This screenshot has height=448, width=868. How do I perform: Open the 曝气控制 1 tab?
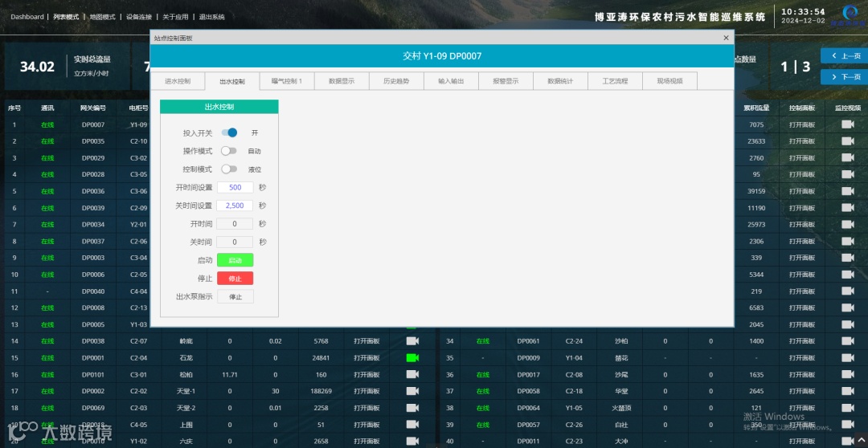pos(287,81)
